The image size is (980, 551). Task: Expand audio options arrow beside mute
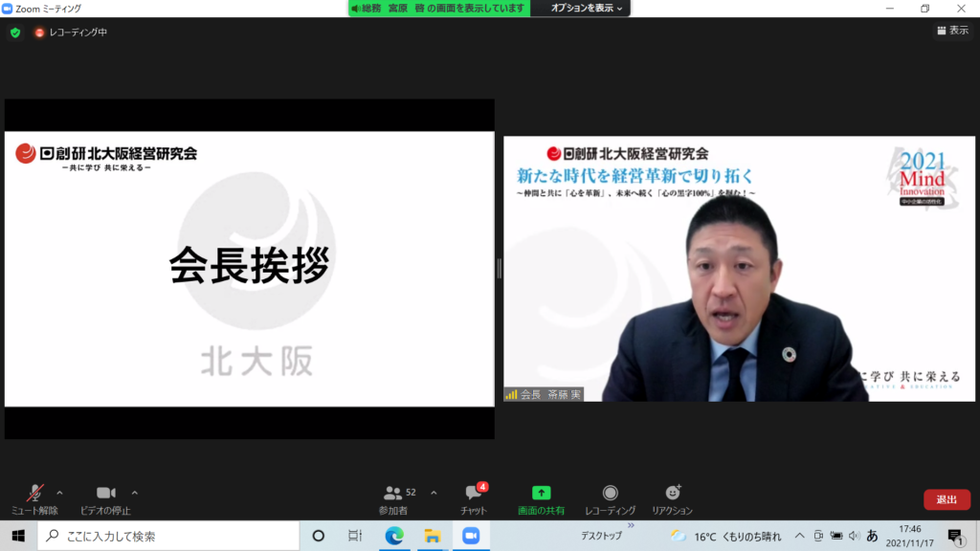[60, 493]
